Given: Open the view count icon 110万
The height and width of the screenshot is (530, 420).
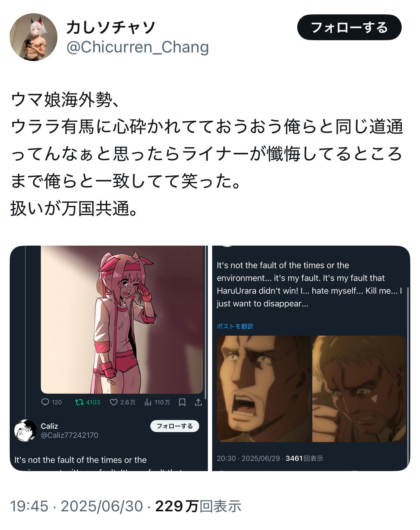Looking at the screenshot, I should pyautogui.click(x=148, y=402).
